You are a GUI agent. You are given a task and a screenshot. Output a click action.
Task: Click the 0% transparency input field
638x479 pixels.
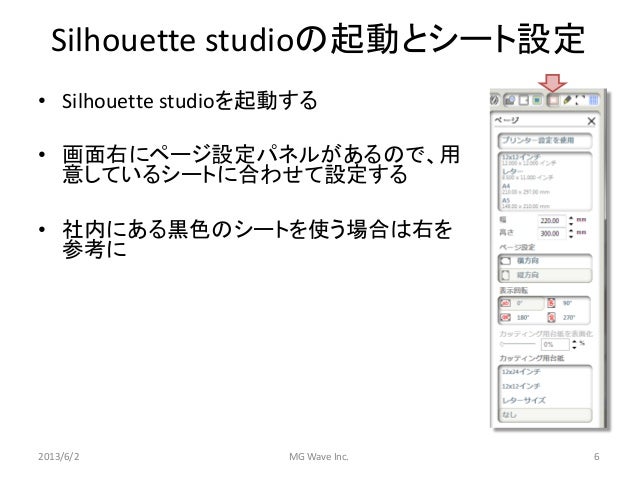(x=555, y=344)
